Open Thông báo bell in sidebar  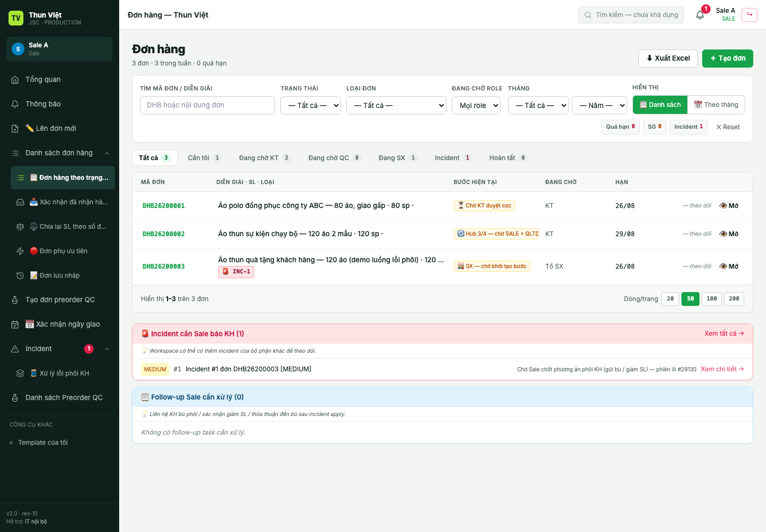15,104
